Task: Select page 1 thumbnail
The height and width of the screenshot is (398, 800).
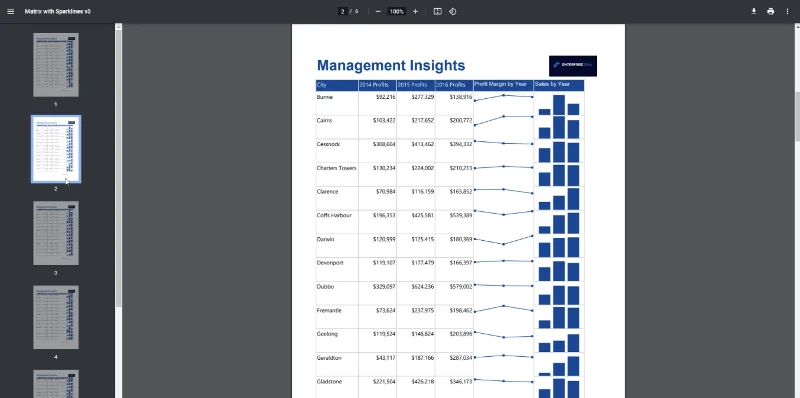Action: (x=56, y=65)
